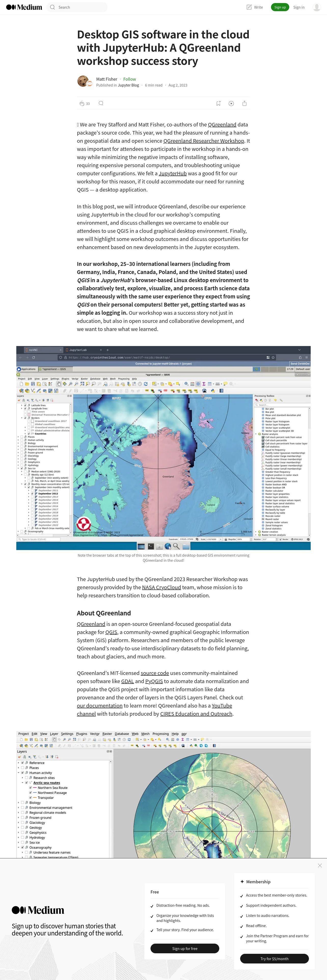Expand the Geology group arrow
Screen dimensions: 327x980
click(19, 827)
